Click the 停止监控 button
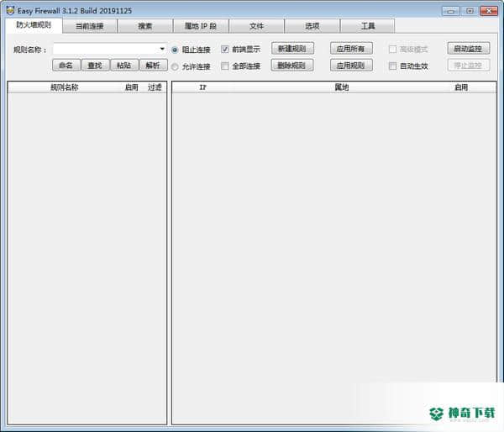The height and width of the screenshot is (432, 504). pos(469,66)
